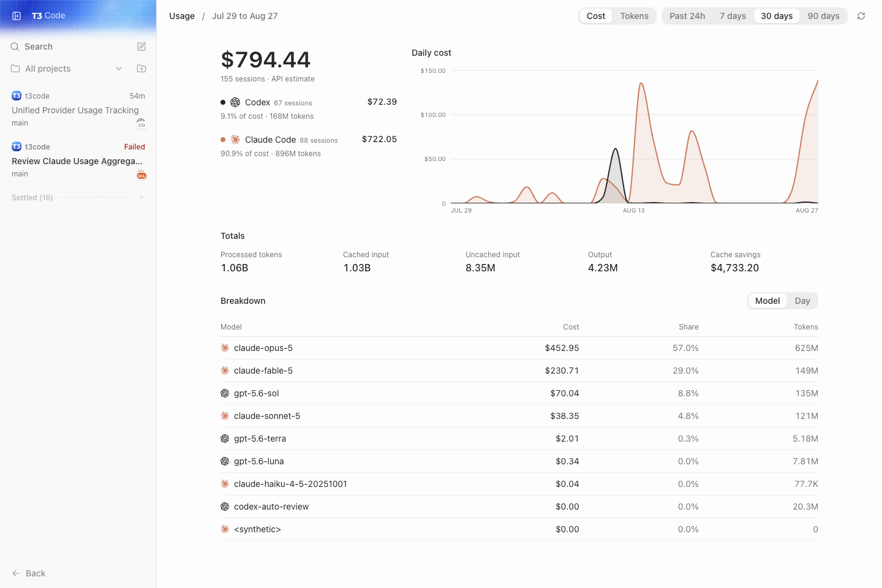Viewport: 882px width, 588px height.
Task: Refresh usage data with the reload icon
Action: click(861, 16)
